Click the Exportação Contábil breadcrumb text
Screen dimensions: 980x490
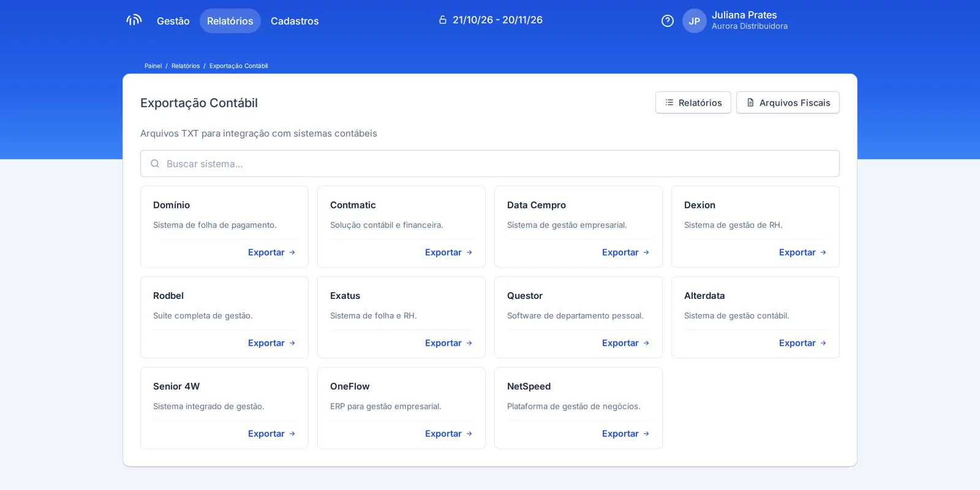tap(239, 66)
